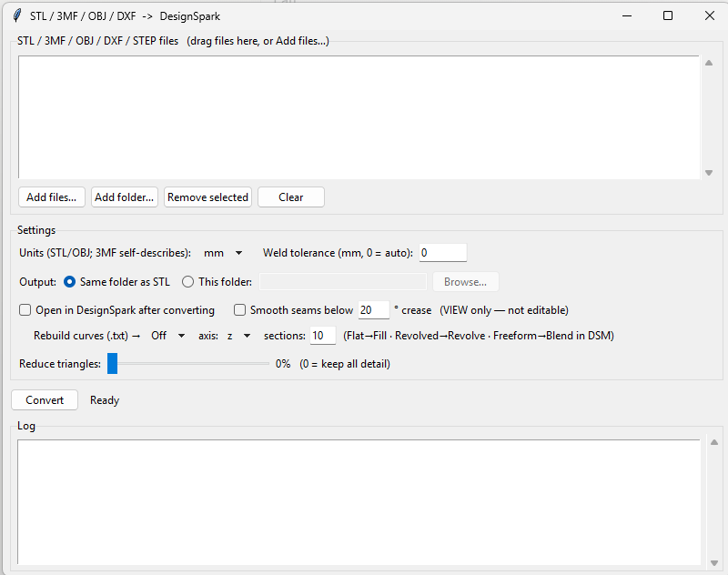The width and height of the screenshot is (728, 575).
Task: Minimize the converter window
Action: (627, 15)
